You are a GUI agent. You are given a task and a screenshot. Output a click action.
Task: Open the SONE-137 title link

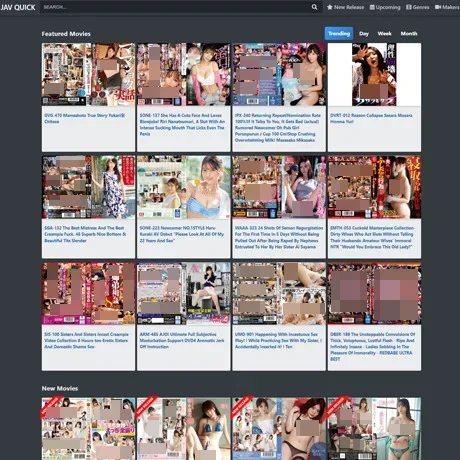tap(182, 124)
